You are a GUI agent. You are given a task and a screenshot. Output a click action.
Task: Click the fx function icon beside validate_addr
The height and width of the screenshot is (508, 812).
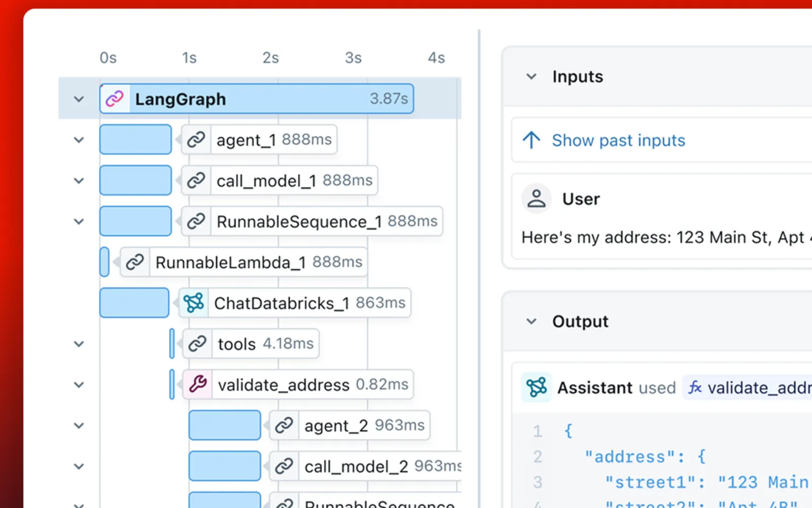(695, 388)
